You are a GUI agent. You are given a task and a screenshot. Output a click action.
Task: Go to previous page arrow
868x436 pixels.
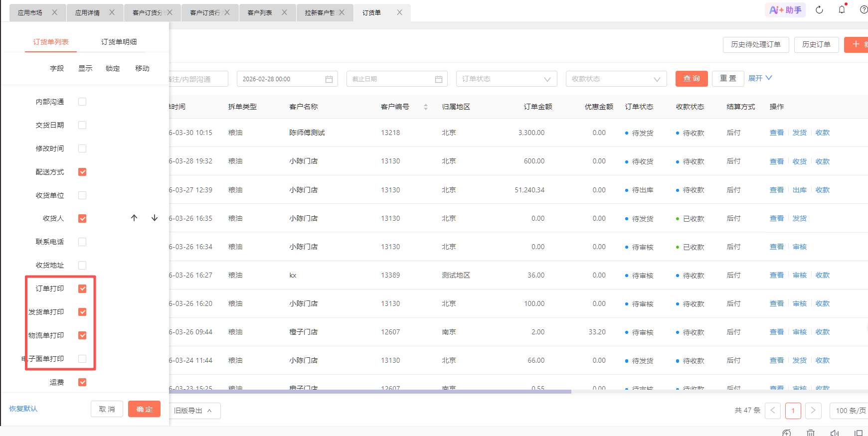773,411
